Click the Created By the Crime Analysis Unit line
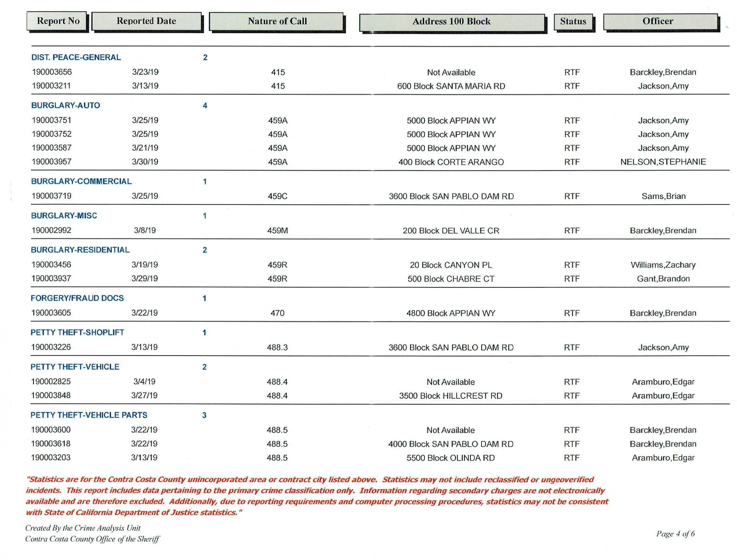The width and height of the screenshot is (737, 560). click(x=83, y=528)
